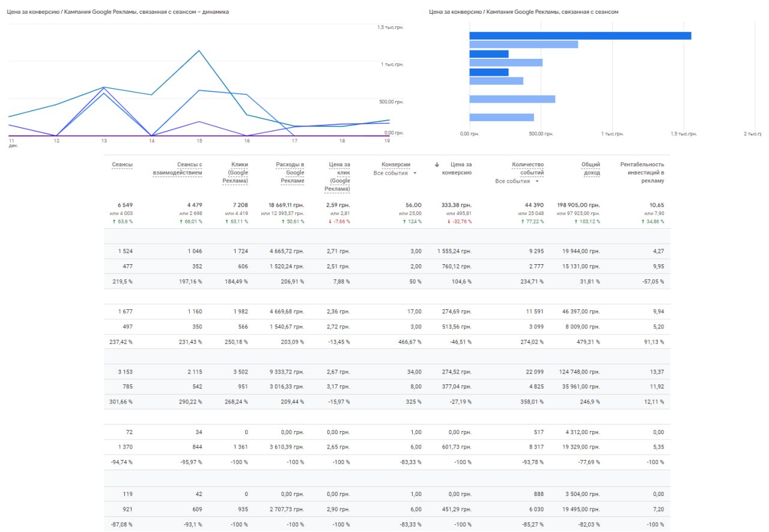Image resolution: width=769 pixels, height=532 pixels.
Task: Click the spend cell 3 610,39 грн.
Action: pos(287,447)
